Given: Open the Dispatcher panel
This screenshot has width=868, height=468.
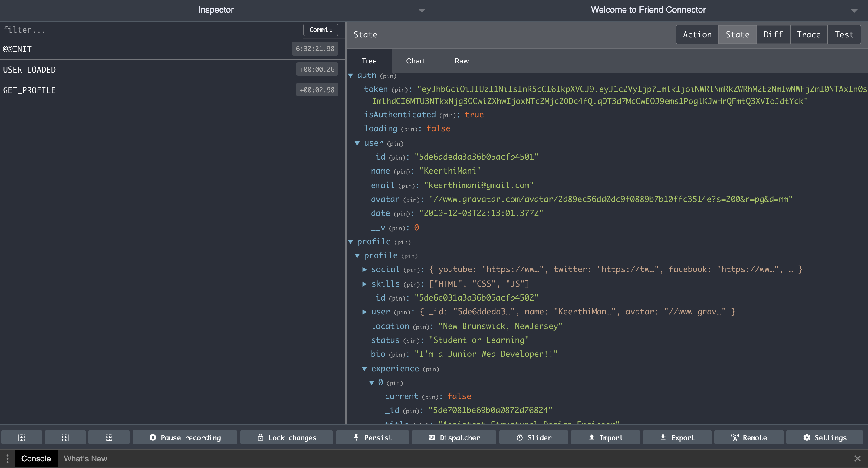Looking at the screenshot, I should click(x=454, y=437).
